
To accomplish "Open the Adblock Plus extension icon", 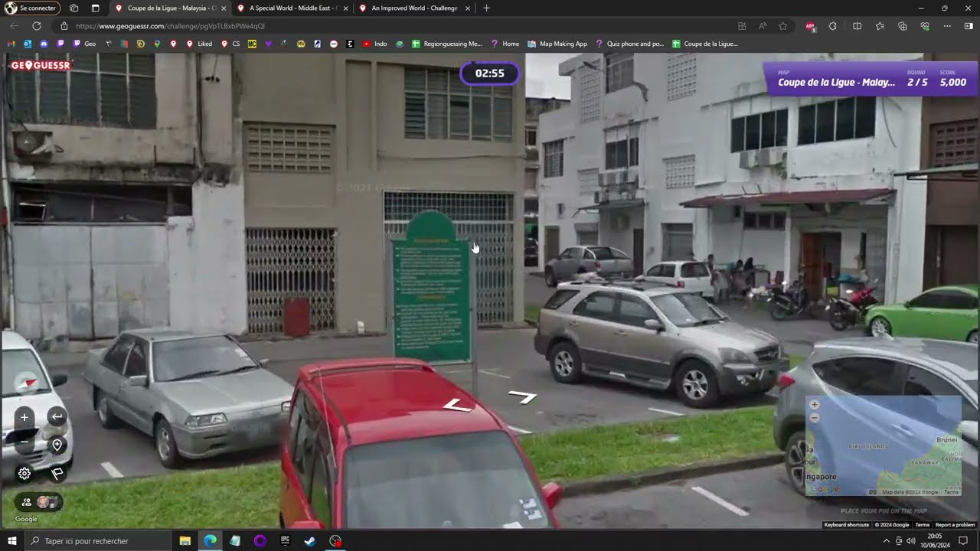I will coord(810,26).
